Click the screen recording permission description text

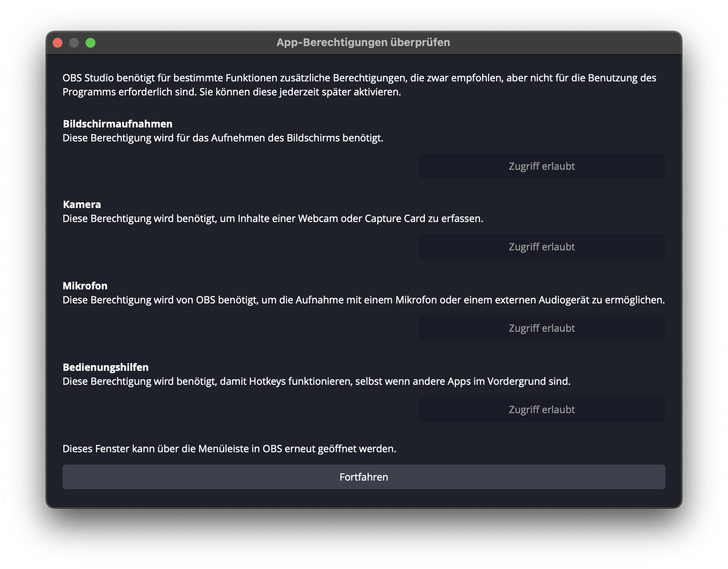point(223,138)
